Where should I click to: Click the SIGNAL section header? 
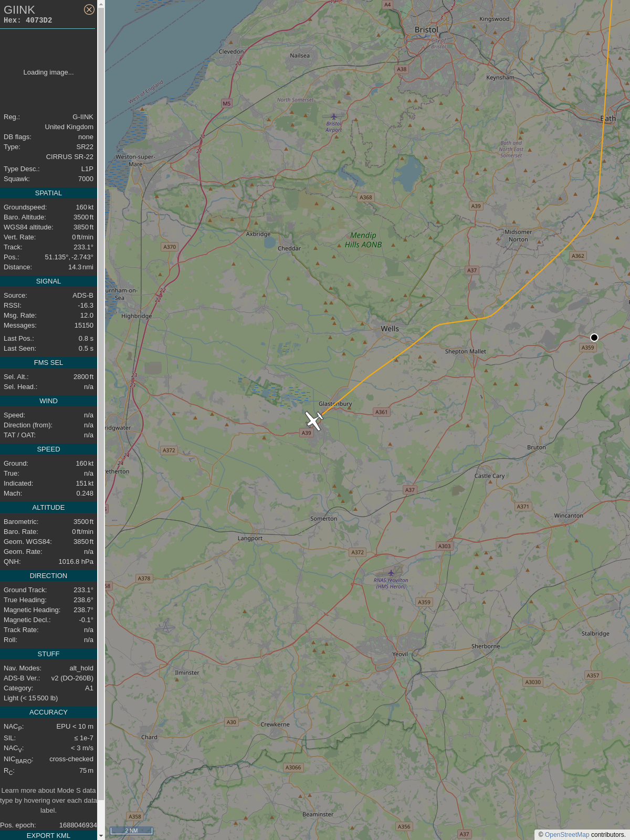point(48,281)
